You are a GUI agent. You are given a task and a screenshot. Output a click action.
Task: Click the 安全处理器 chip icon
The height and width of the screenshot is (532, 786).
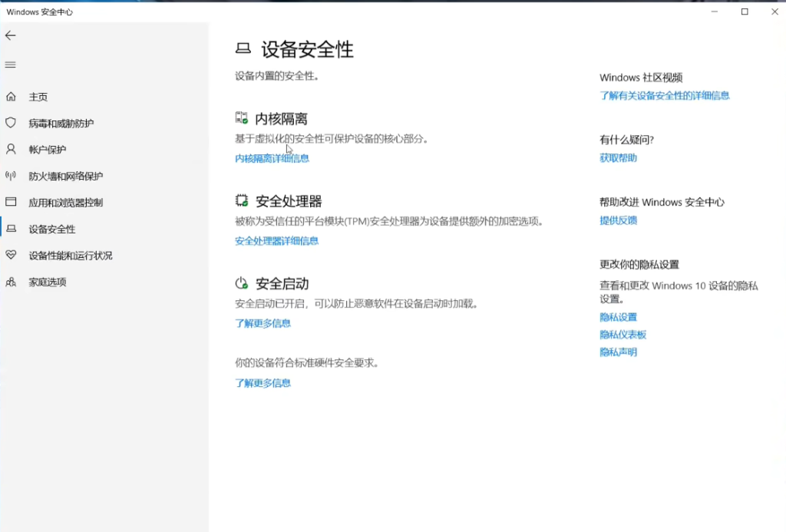(x=242, y=200)
